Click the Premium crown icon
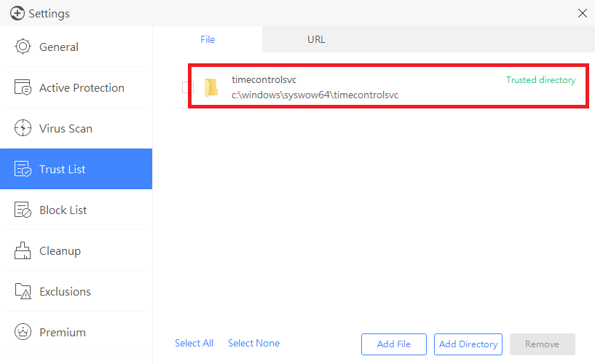 point(23,332)
